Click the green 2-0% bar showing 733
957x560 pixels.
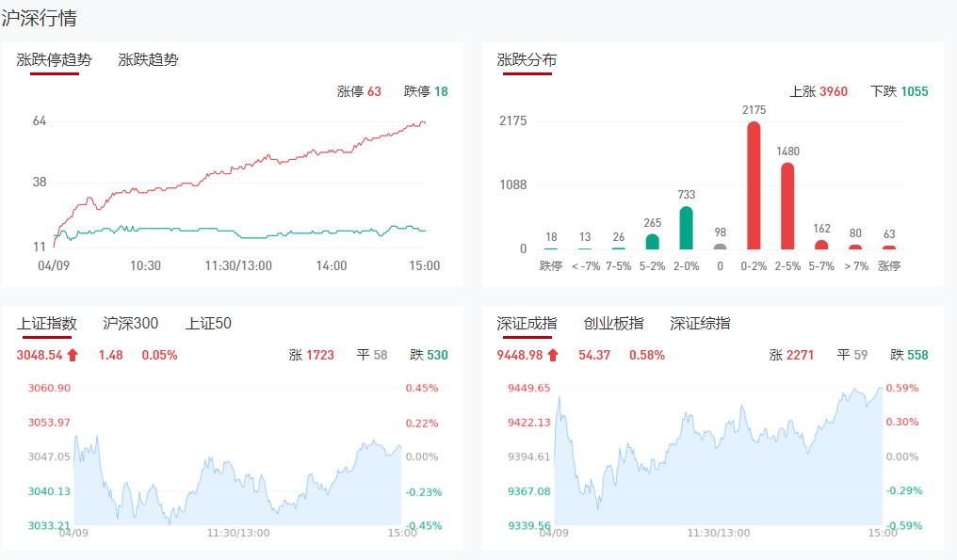[686, 228]
